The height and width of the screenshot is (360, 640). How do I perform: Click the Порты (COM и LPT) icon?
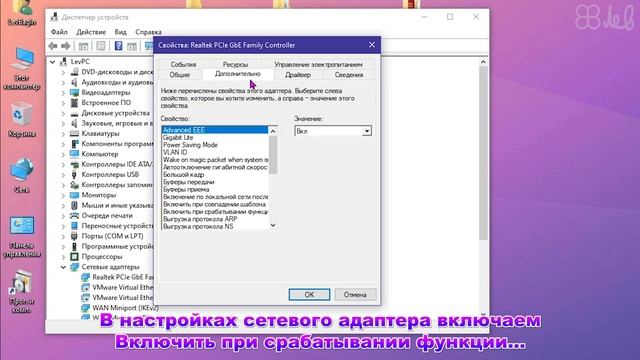(x=74, y=236)
